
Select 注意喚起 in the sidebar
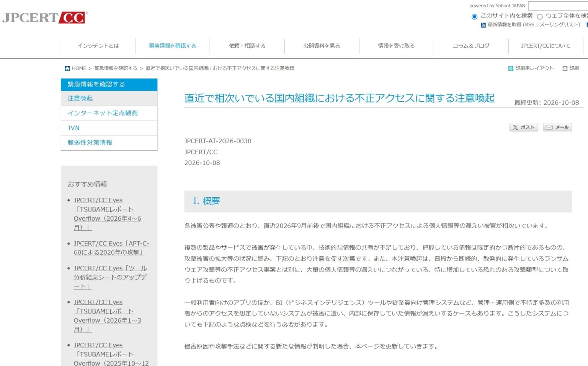point(109,98)
